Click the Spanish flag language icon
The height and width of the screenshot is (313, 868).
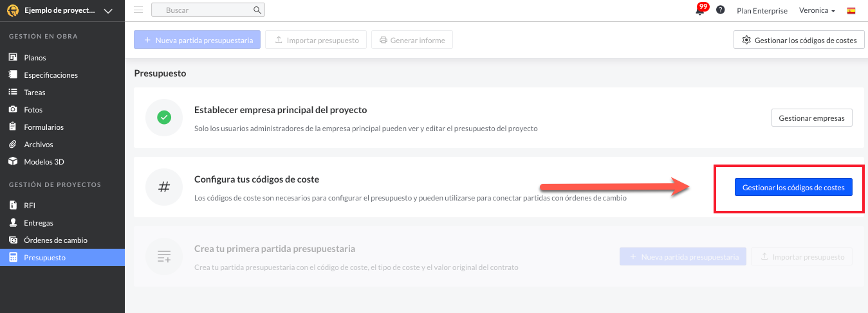click(x=851, y=10)
